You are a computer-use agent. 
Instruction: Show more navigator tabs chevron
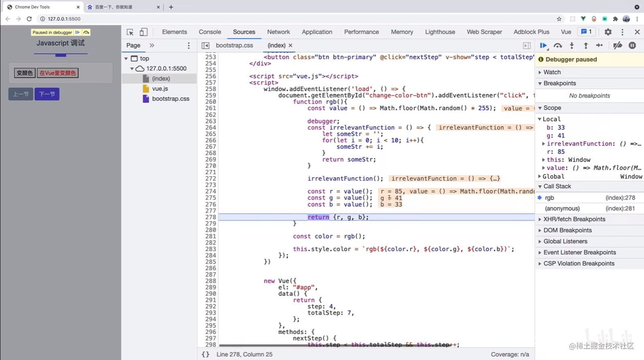[152, 45]
